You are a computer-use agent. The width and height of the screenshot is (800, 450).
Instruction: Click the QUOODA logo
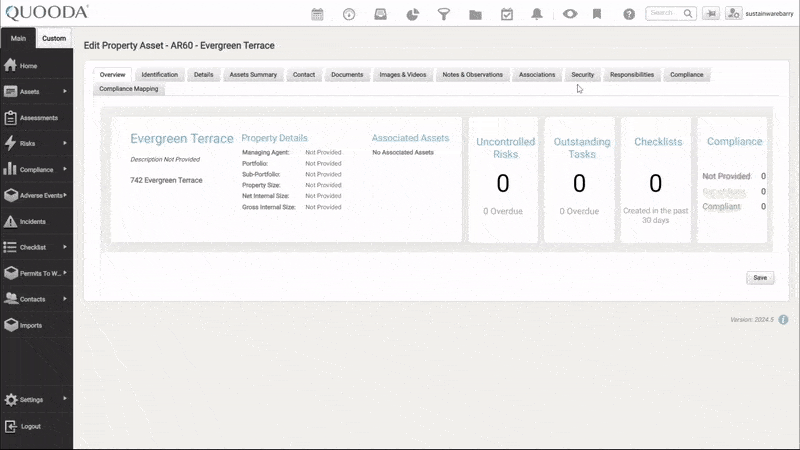(x=47, y=12)
